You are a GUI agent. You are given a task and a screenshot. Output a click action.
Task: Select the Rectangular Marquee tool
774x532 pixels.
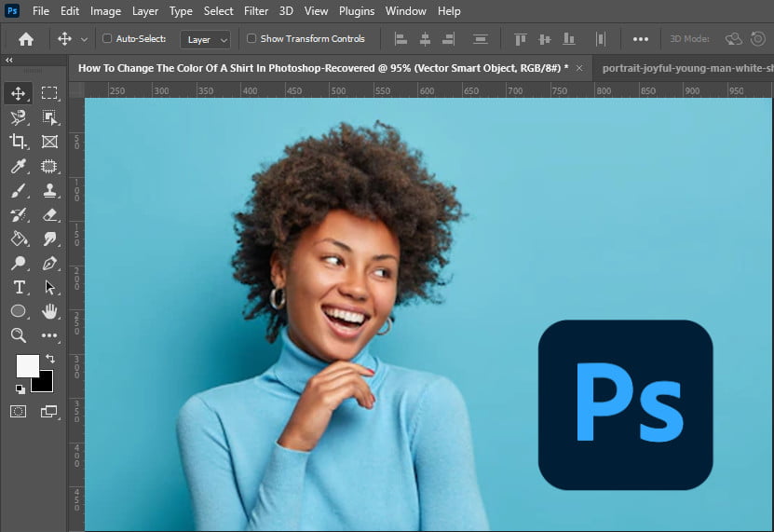pyautogui.click(x=48, y=93)
